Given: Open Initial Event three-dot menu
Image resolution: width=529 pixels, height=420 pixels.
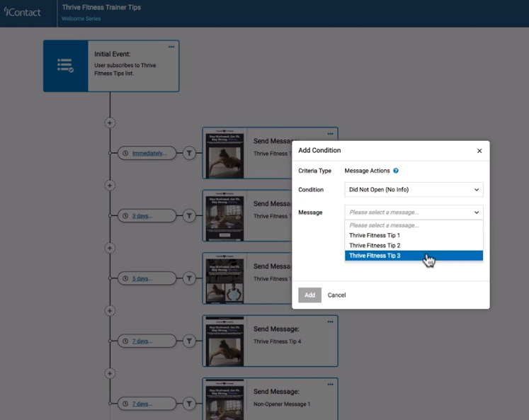Looking at the screenshot, I should pyautogui.click(x=171, y=47).
